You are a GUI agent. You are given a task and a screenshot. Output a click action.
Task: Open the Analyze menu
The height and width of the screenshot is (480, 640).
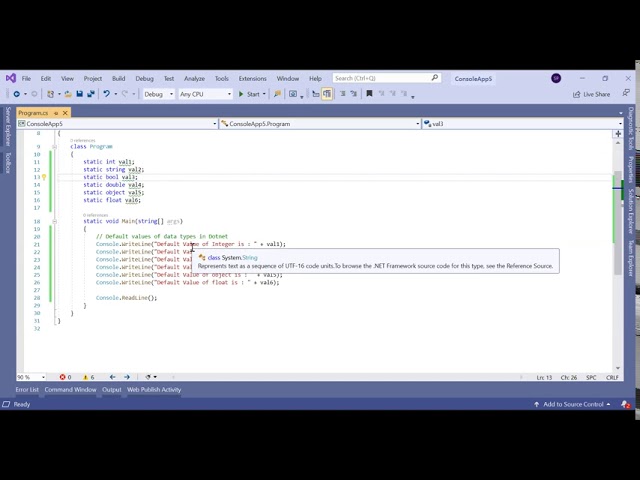click(x=194, y=78)
